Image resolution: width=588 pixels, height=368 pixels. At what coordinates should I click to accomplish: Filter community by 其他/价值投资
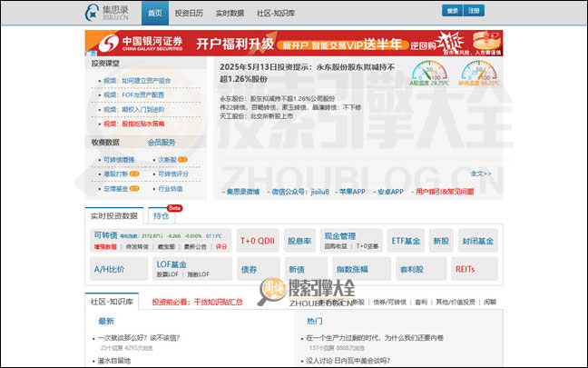456,302
